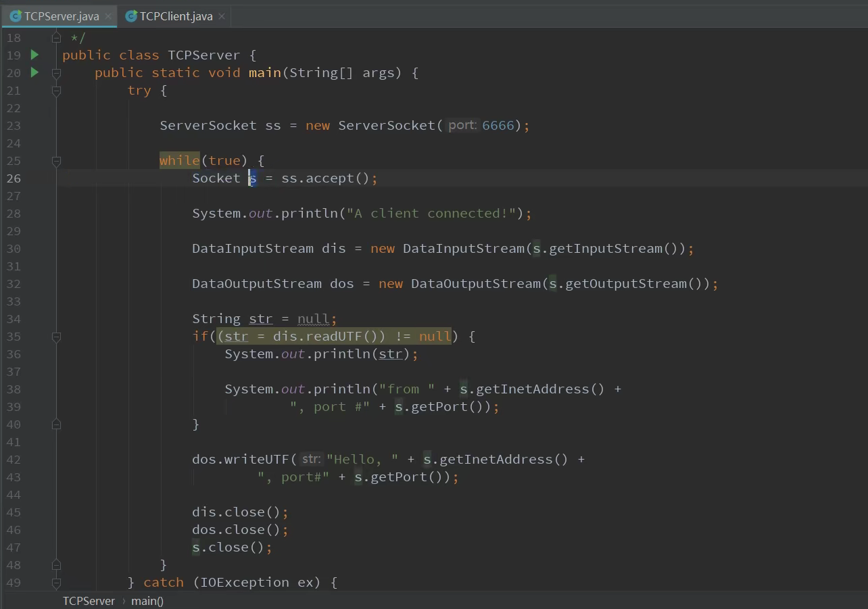
Task: Click DataInputStream type at start of line 30
Action: (x=253, y=248)
